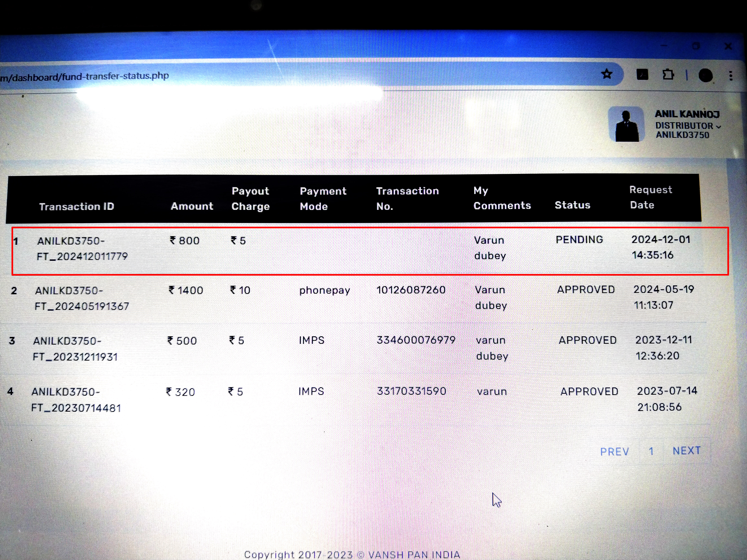Close the browser window with X
Screen dimensions: 747x560
tap(728, 46)
